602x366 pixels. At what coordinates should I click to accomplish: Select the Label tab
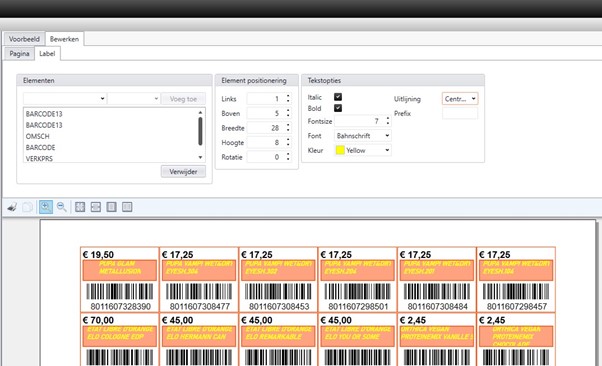coord(47,53)
